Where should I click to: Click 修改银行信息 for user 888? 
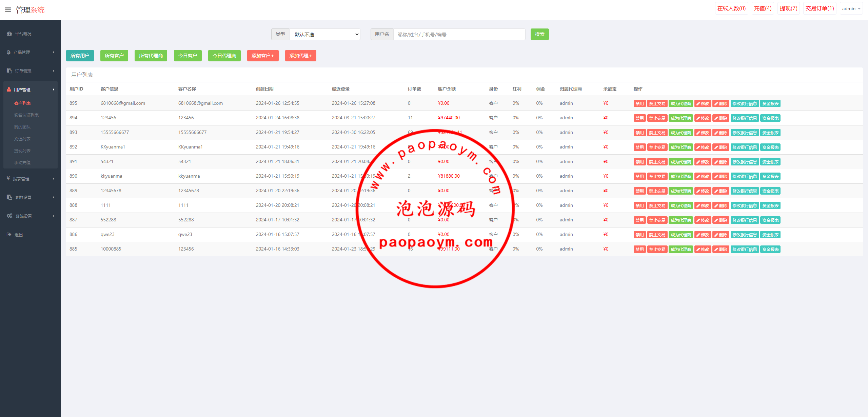pos(745,205)
